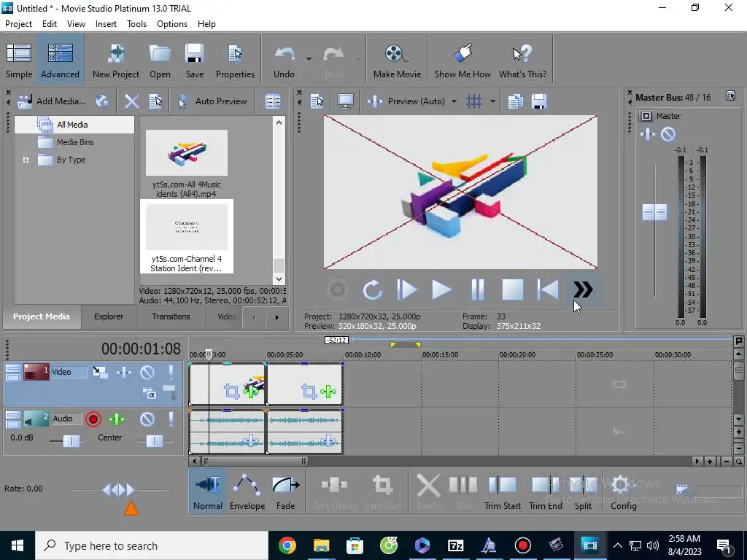Image resolution: width=747 pixels, height=560 pixels.
Task: Open the Tools menu
Action: (x=136, y=24)
